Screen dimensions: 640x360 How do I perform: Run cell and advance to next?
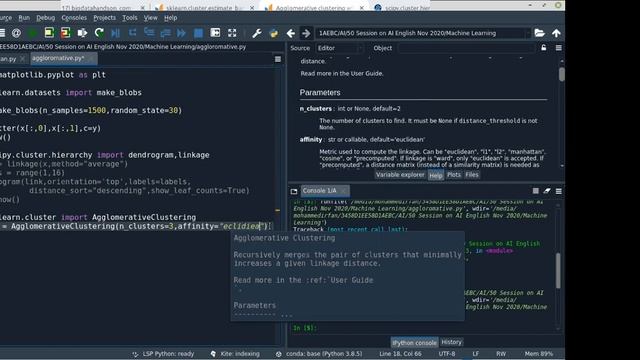pos(65,33)
